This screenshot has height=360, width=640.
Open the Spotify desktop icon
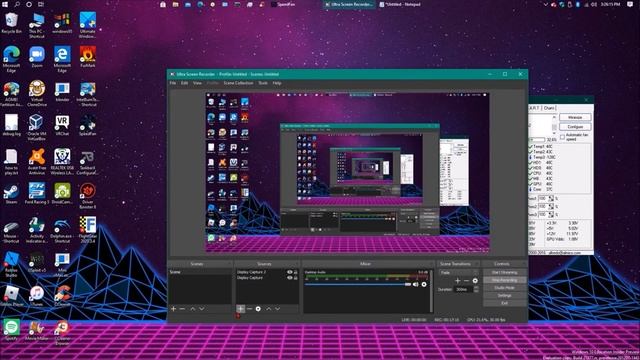[11, 330]
